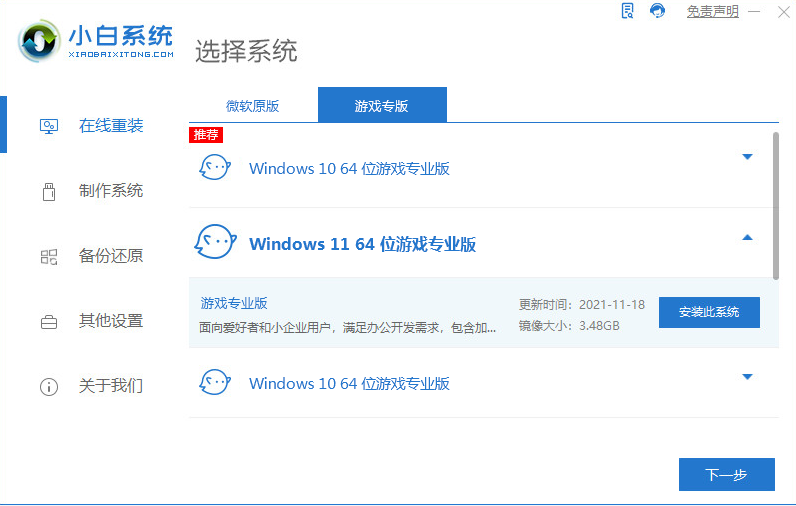The width and height of the screenshot is (796, 506).
Task: Collapse the Windows 11 entry arrow
Action: [x=747, y=238]
